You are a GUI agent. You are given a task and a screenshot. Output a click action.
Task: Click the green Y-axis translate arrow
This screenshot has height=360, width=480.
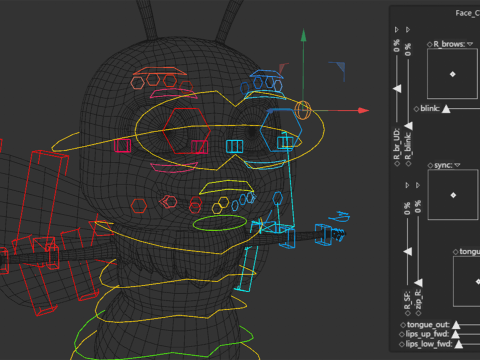pos(303,36)
